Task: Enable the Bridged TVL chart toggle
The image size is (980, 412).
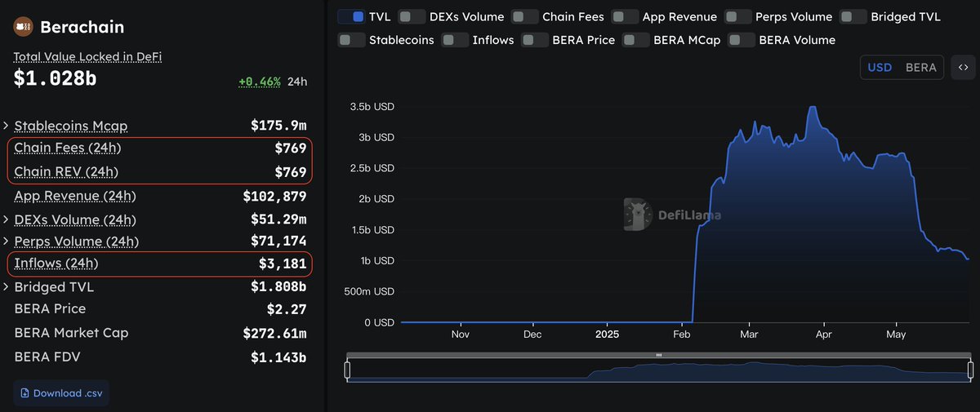Action: click(x=853, y=16)
